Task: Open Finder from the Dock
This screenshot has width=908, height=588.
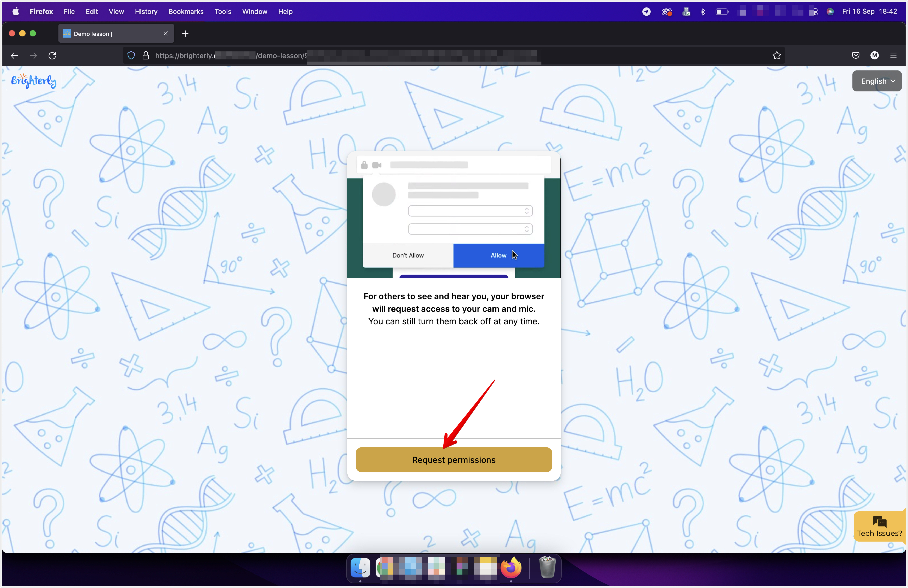Action: click(360, 568)
